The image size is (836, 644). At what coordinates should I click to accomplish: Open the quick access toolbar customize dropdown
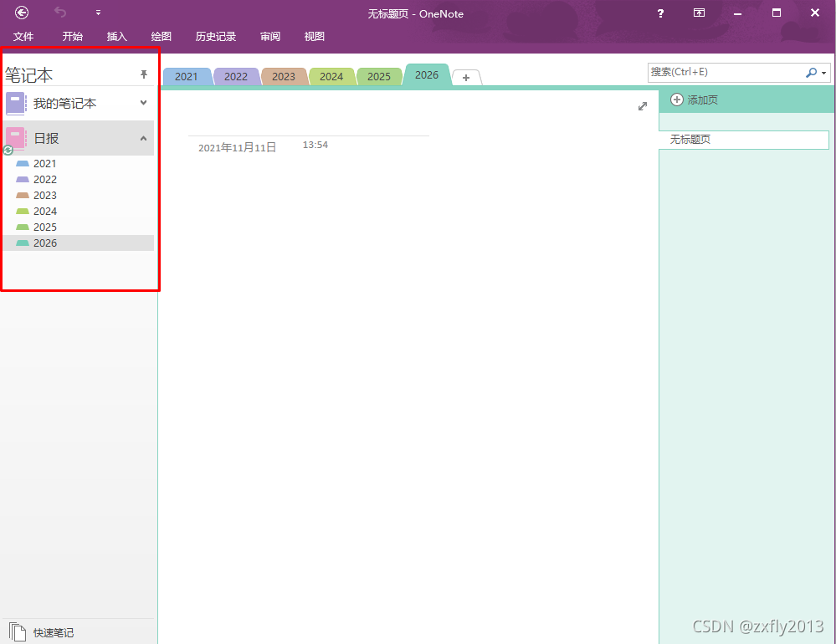click(x=98, y=13)
